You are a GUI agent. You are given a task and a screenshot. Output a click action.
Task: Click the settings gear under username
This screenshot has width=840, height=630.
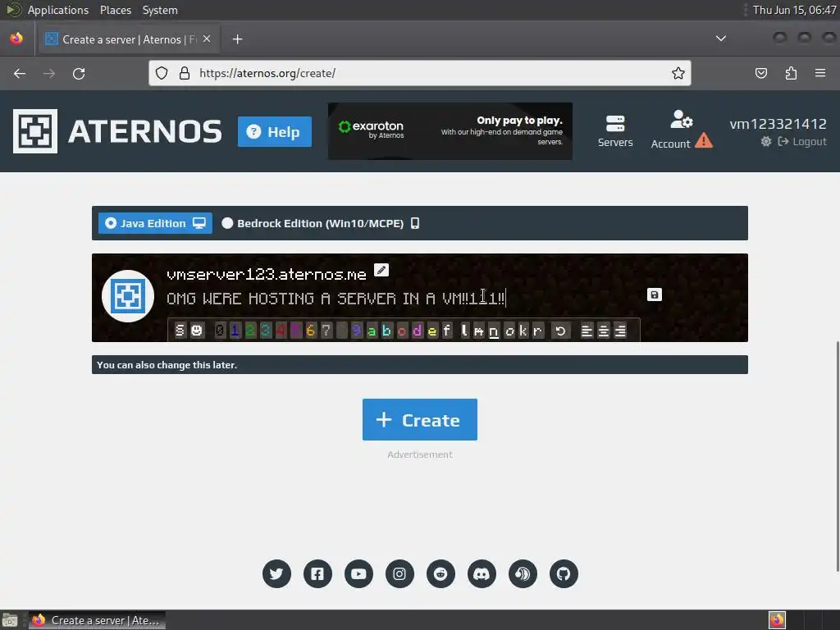pyautogui.click(x=766, y=141)
